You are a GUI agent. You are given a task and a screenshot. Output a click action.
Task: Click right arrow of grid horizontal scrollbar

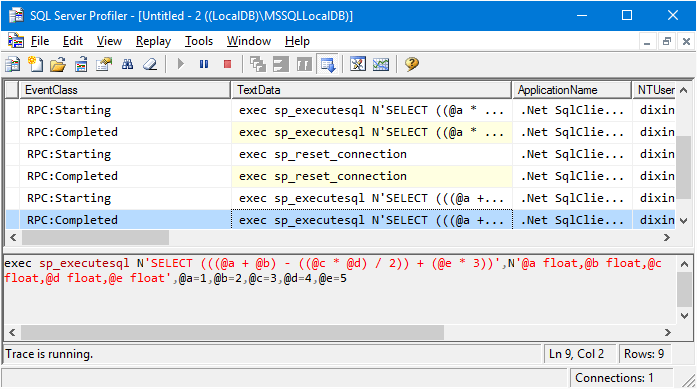[667, 238]
